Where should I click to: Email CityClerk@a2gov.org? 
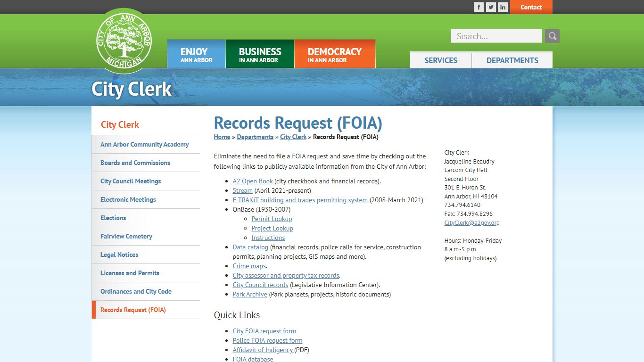(472, 222)
